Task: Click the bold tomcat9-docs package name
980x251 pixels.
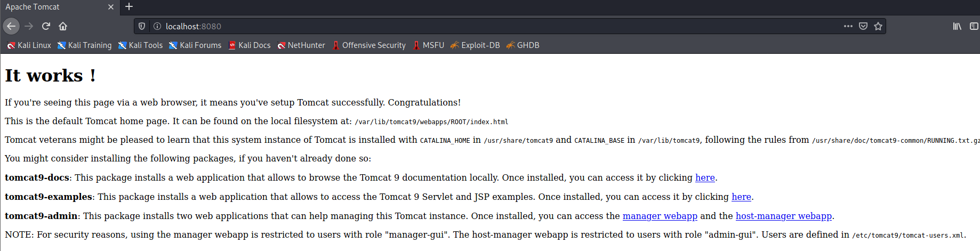Action: tap(37, 177)
